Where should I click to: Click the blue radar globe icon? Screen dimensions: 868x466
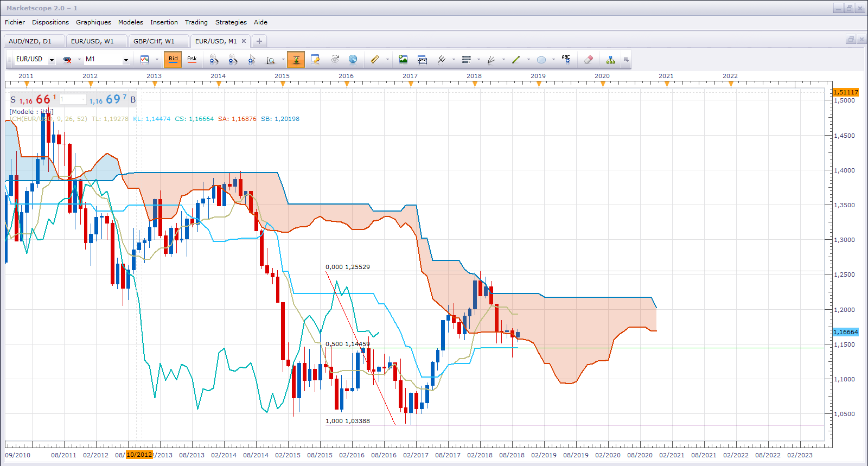click(x=353, y=59)
